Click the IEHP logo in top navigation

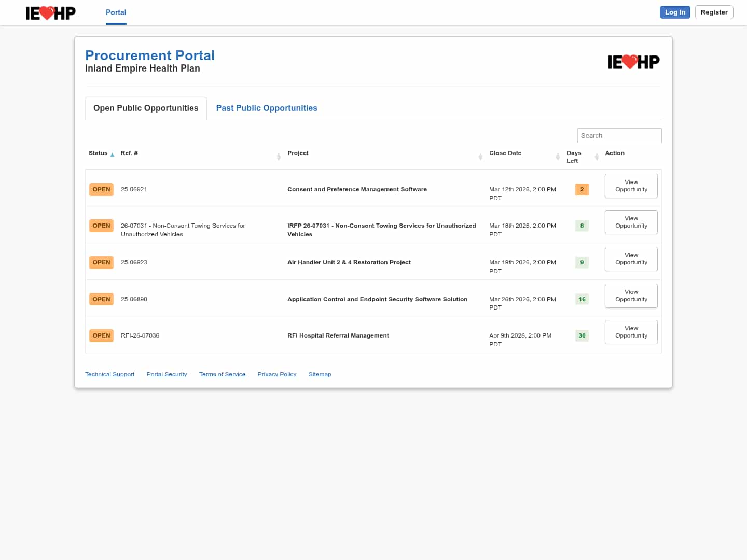(50, 12)
